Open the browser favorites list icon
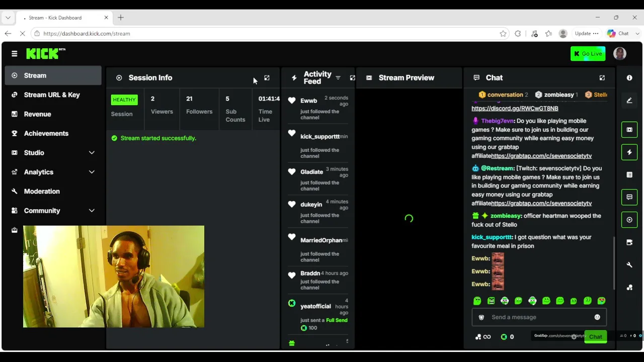Screen dimensions: 644x362 point(548,34)
